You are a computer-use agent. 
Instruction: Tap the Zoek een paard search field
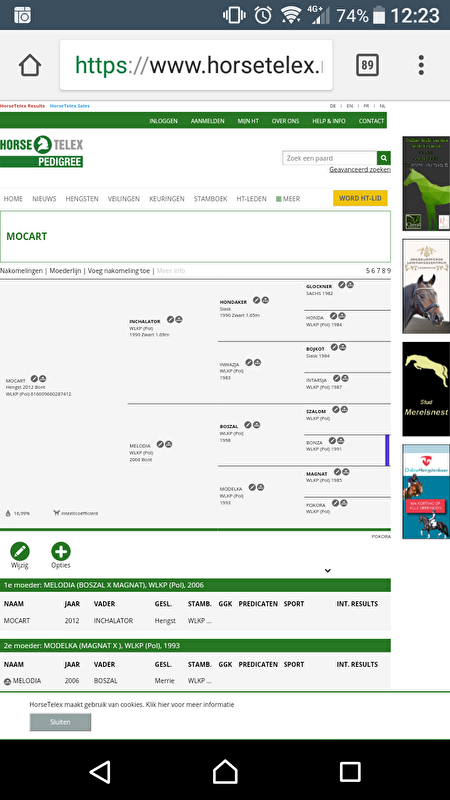coord(330,158)
